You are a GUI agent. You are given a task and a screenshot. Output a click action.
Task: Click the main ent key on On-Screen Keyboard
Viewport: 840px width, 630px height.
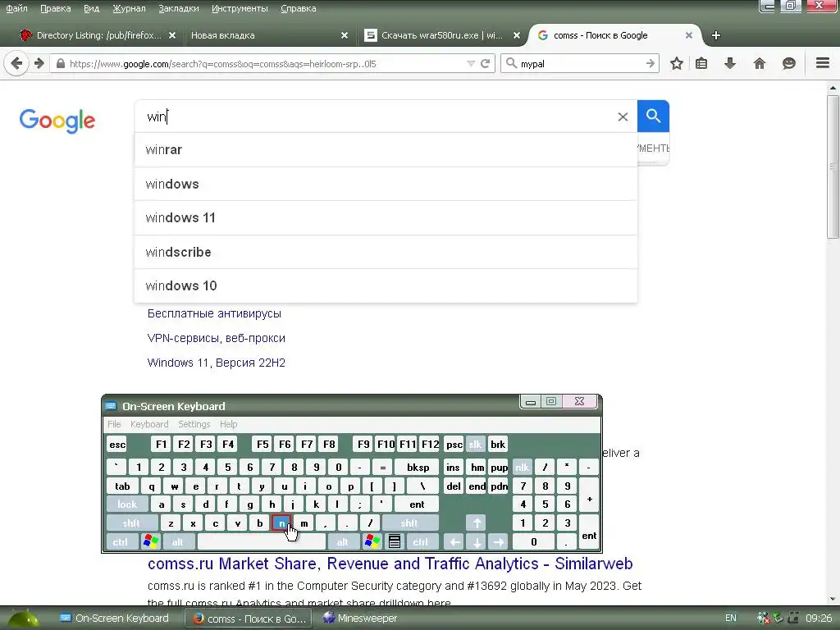(x=417, y=504)
